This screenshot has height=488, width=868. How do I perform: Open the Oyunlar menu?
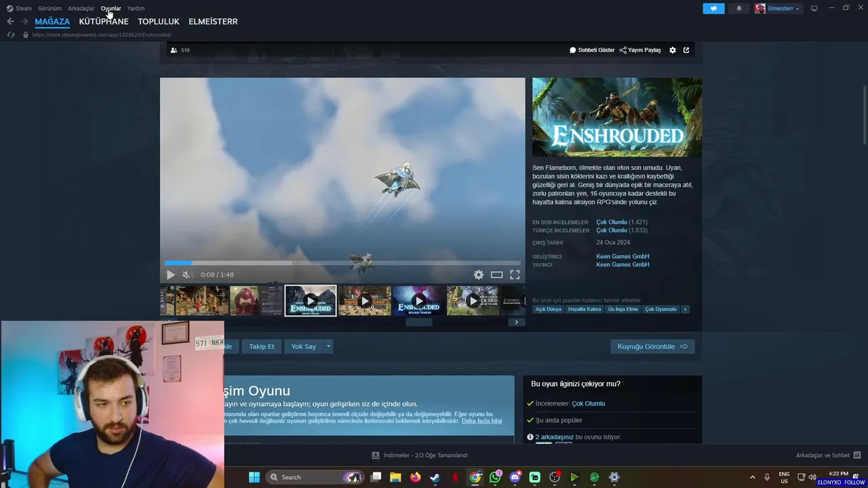(x=111, y=8)
